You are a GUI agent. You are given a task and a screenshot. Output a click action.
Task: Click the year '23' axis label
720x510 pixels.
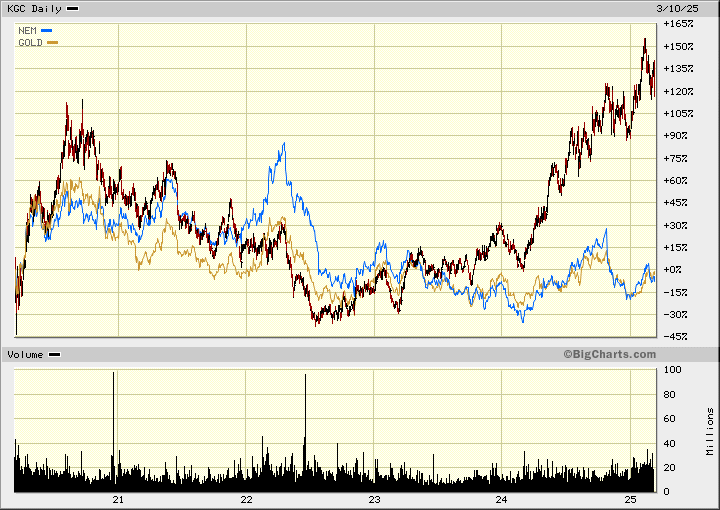coord(374,500)
